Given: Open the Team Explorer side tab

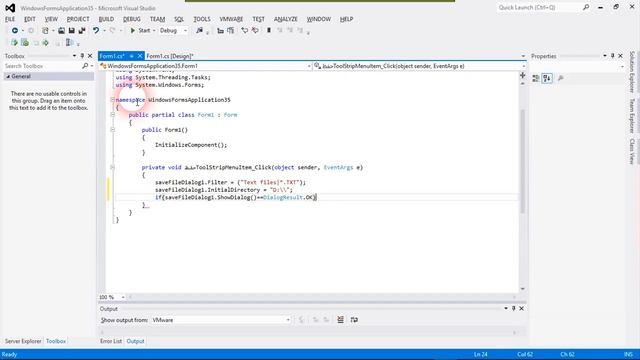Looking at the screenshot, I should (632, 116).
